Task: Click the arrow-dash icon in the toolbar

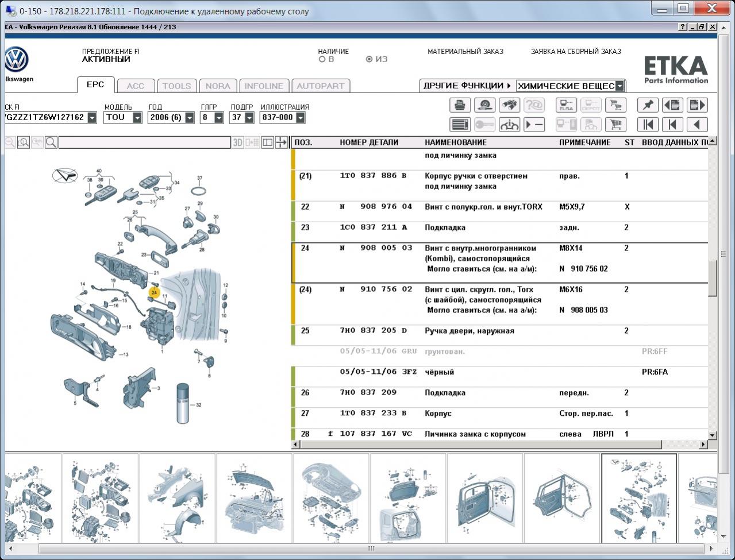Action: pos(534,124)
